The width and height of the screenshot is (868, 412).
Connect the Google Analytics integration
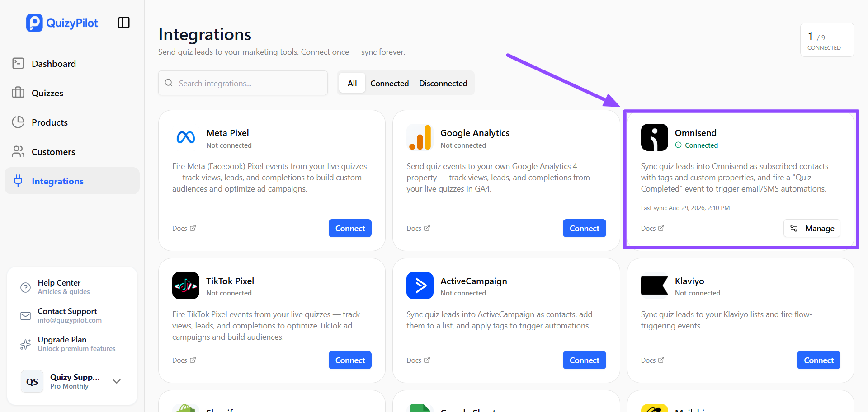(584, 228)
